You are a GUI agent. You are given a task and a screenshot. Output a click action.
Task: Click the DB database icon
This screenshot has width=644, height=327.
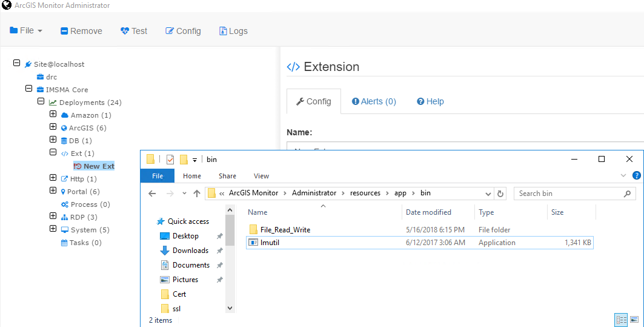[64, 141]
